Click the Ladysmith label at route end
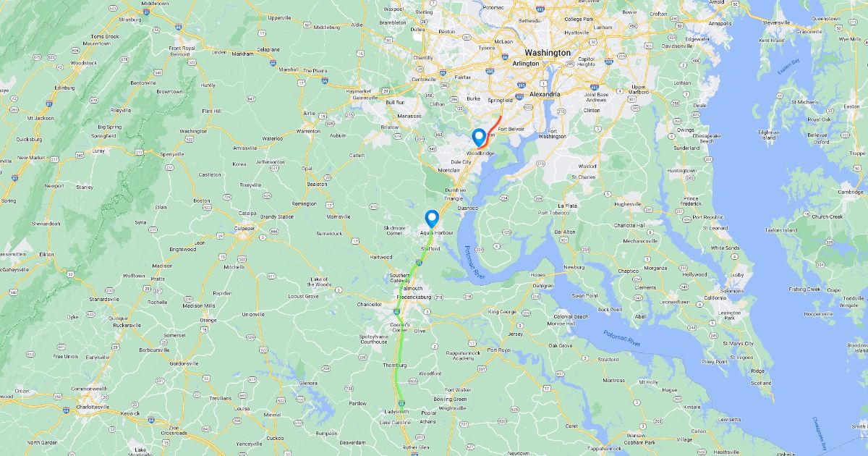Image resolution: width=868 pixels, height=456 pixels. tap(397, 411)
